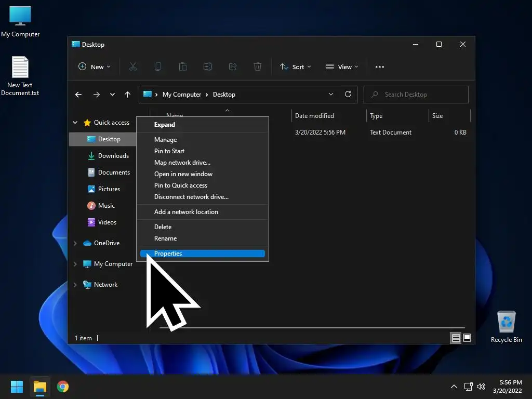532x399 pixels.
Task: Sort by Date modified column header
Action: tap(329, 116)
